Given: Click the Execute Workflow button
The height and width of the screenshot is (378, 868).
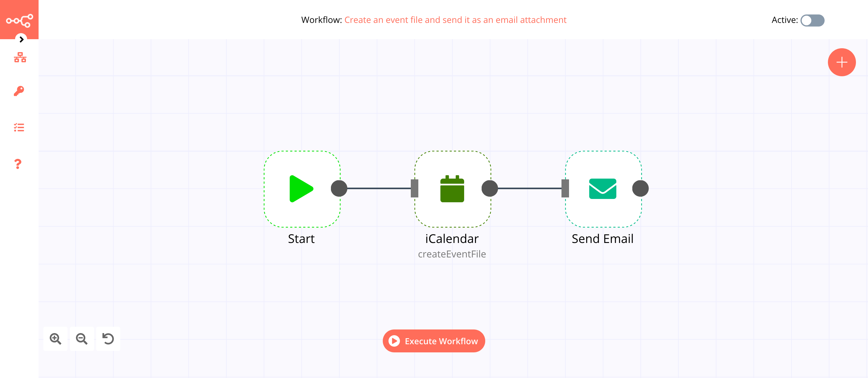Looking at the screenshot, I should click(x=434, y=341).
